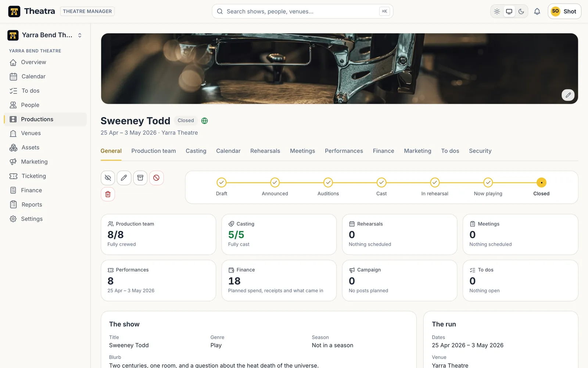588x368 pixels.
Task: Click the cancel production circle-slash icon
Action: (156, 178)
